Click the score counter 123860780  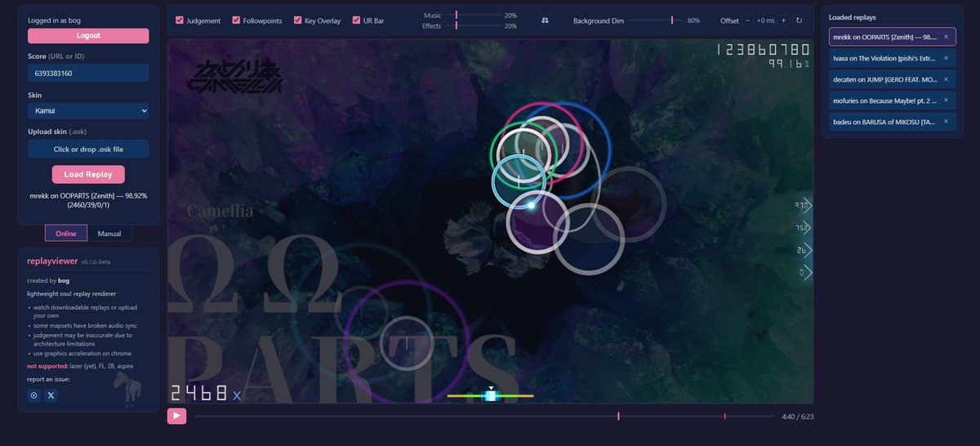coord(764,50)
